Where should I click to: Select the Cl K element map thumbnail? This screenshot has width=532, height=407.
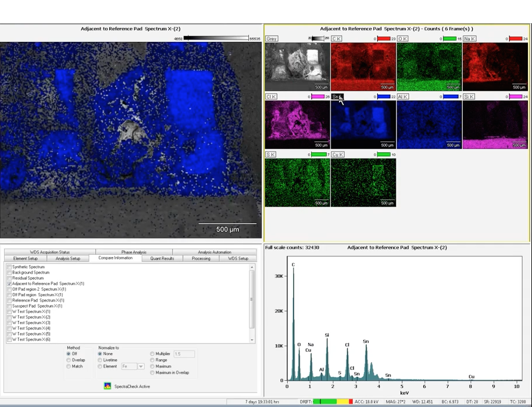297,124
